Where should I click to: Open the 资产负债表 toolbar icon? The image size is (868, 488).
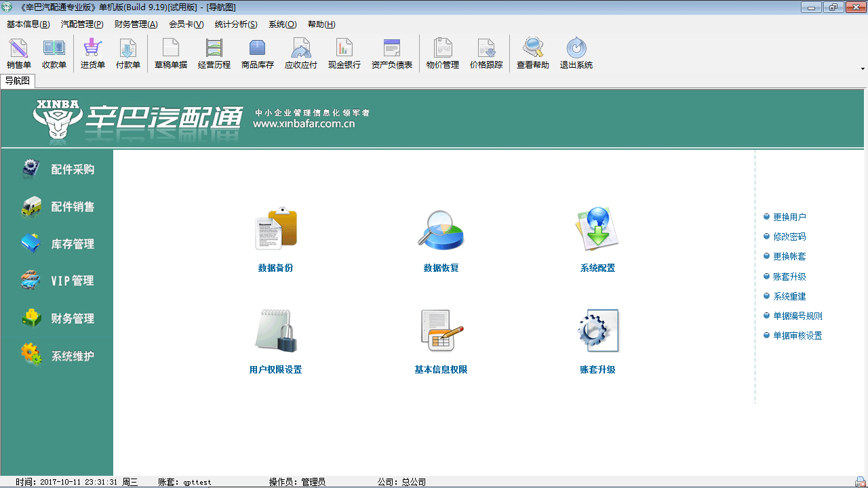click(392, 54)
